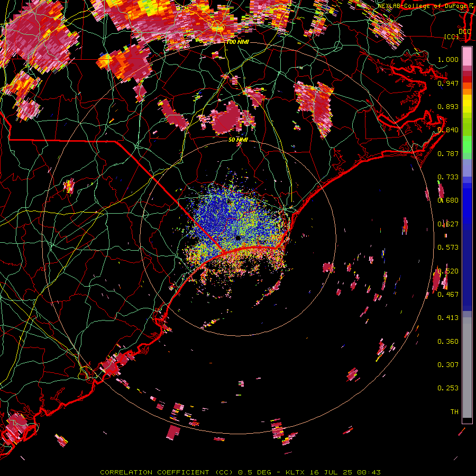Screen dimensions: 476x476
Task: Click the 0.787 legend value
Action: click(448, 153)
